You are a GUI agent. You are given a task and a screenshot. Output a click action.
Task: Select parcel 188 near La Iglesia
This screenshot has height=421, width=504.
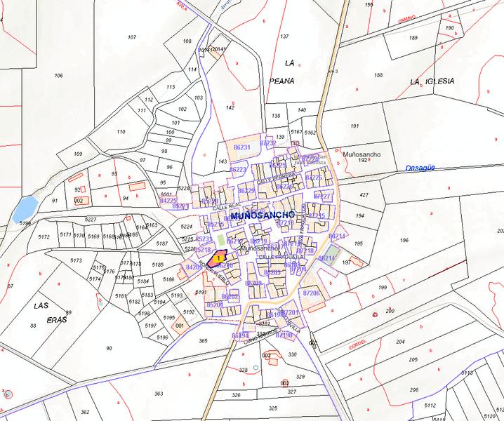pos(378,75)
